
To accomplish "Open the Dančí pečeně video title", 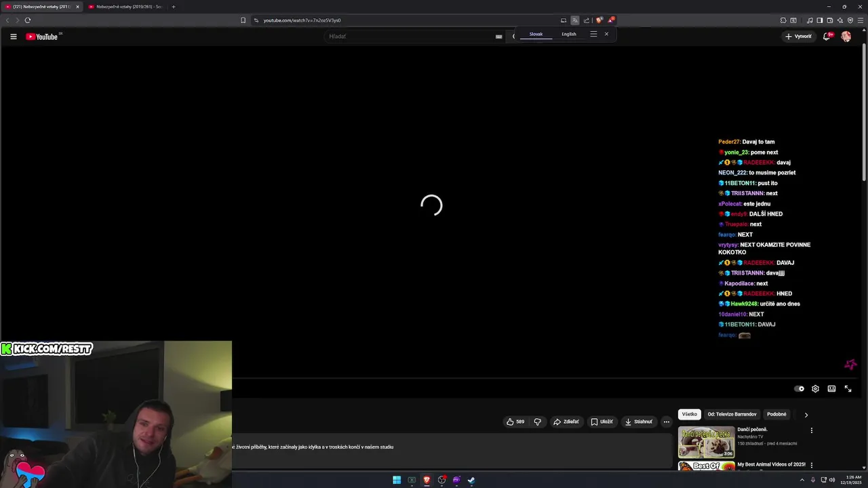I will (752, 430).
